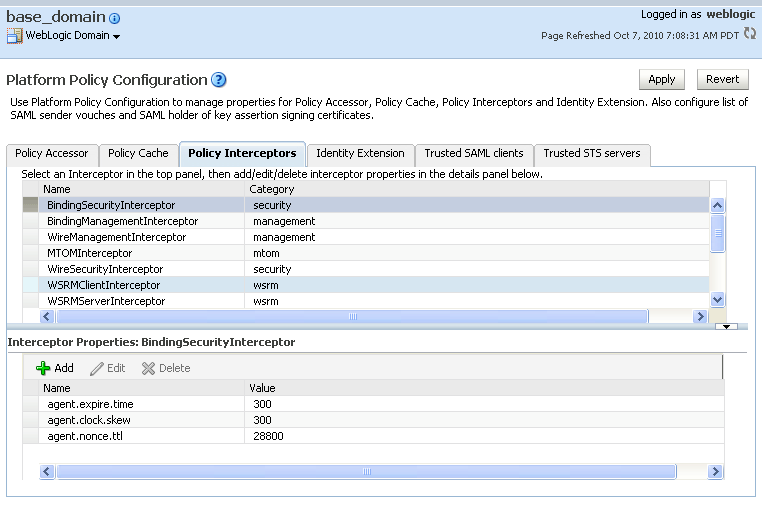762x506 pixels.
Task: Click the page refresh icon
Action: [750, 34]
